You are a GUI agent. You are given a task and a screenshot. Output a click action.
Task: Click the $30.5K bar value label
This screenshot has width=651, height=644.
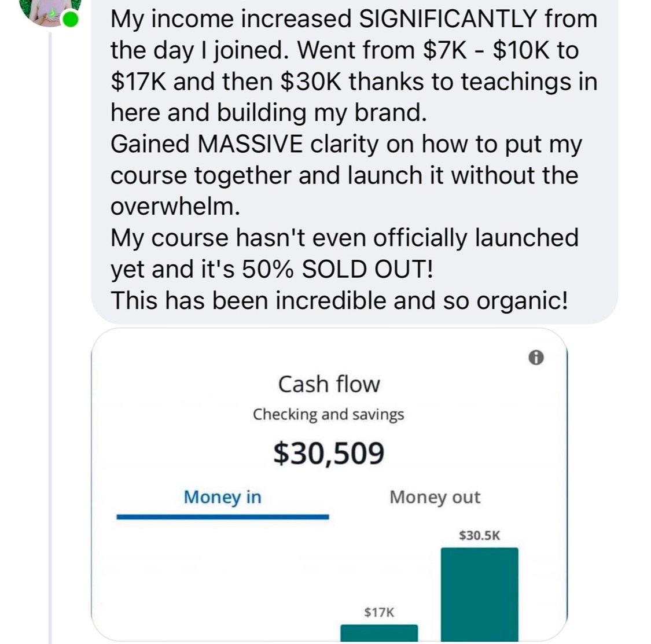(479, 536)
